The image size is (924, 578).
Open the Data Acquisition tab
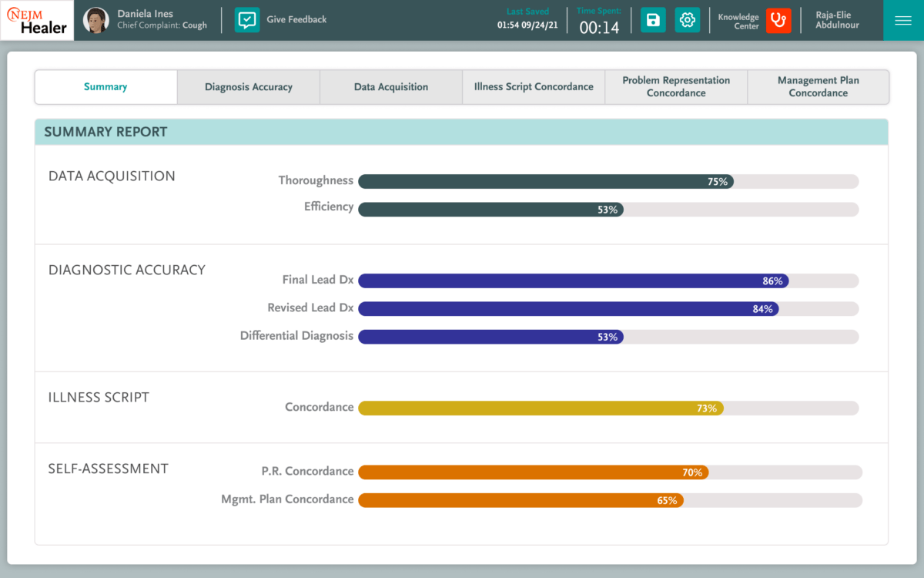pos(390,87)
